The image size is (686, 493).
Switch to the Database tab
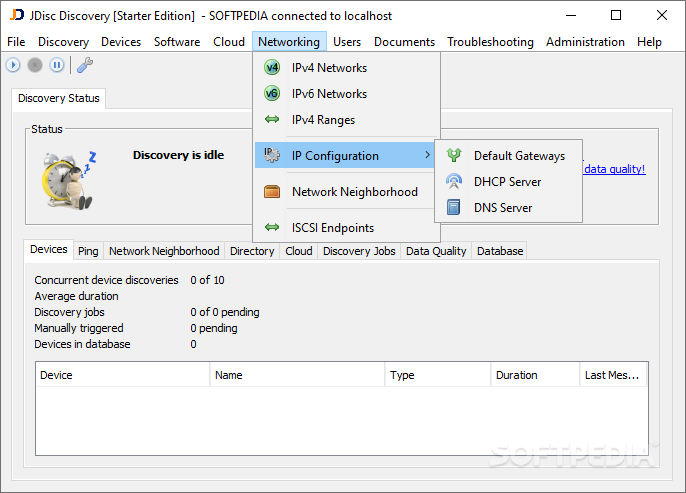click(500, 251)
